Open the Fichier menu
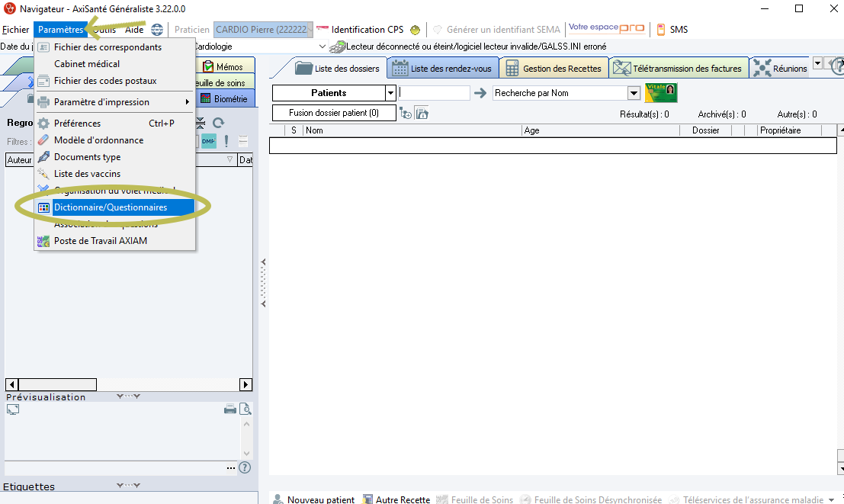 point(15,30)
